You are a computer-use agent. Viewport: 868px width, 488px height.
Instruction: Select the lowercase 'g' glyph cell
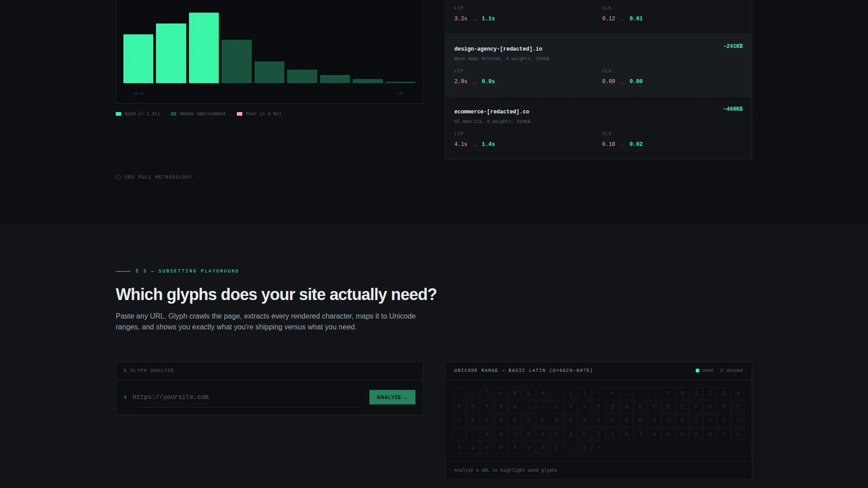[571, 434]
